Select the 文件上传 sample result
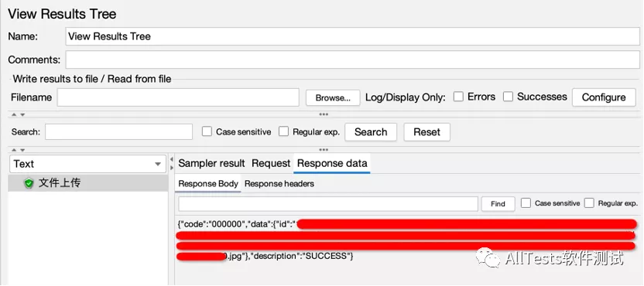The height and width of the screenshot is (286, 644). click(x=88, y=183)
